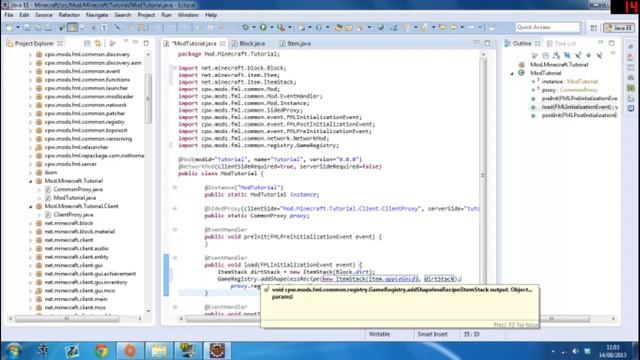This screenshot has height=360, width=640.
Task: Open the Refactor menu
Action: pos(69,15)
